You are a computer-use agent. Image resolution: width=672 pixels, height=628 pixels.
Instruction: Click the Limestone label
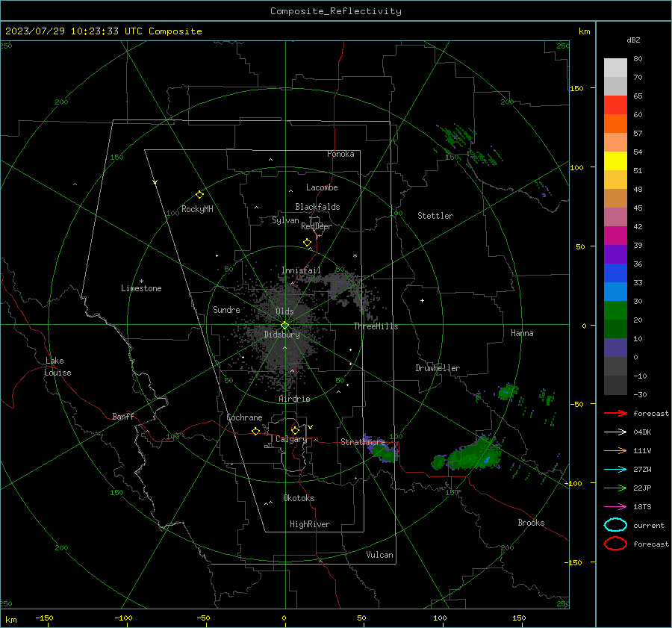click(141, 288)
